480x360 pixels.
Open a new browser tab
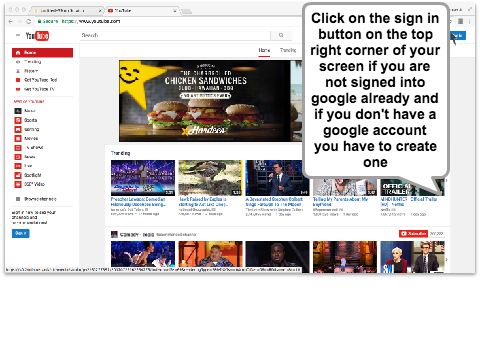pos(186,12)
